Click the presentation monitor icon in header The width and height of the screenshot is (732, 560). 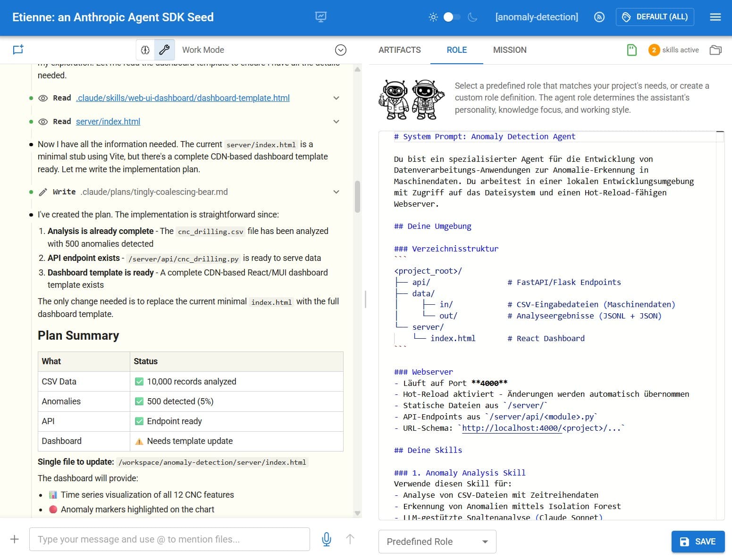pos(320,17)
